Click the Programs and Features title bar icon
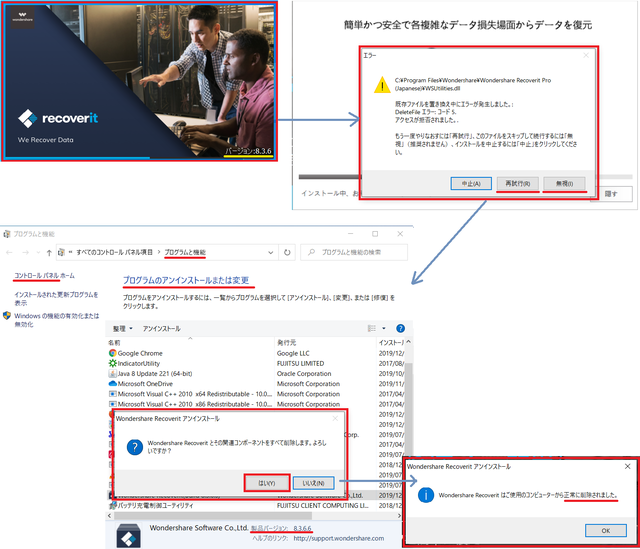This screenshot has width=640, height=549. point(7,234)
